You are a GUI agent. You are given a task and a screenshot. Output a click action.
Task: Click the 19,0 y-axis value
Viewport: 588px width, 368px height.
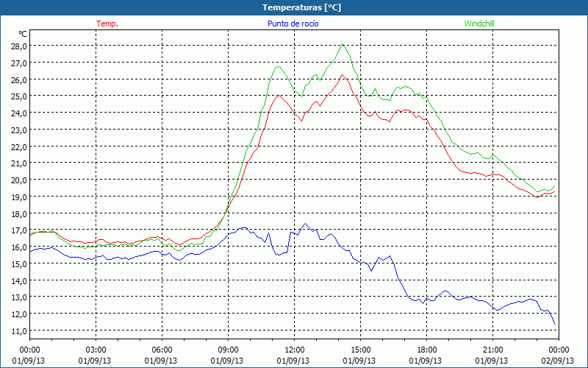tap(19, 197)
